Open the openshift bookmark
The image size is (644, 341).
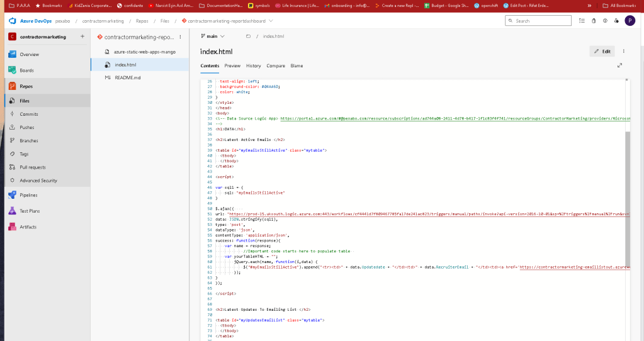click(x=485, y=6)
